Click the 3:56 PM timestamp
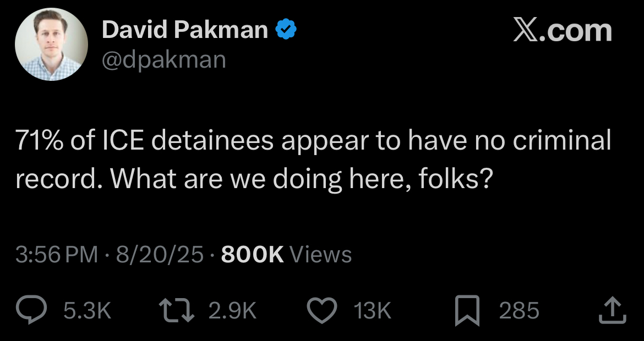644x341 pixels. coord(57,255)
